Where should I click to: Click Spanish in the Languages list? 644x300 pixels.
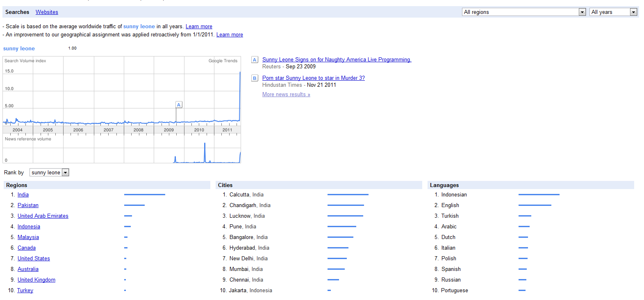(451, 269)
